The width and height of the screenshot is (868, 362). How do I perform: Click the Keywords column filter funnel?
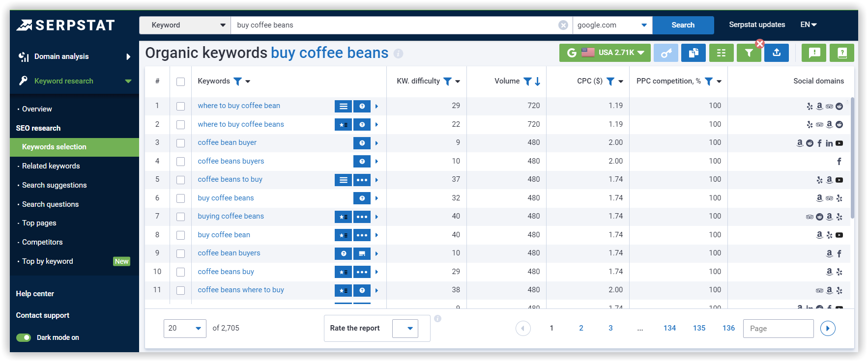(237, 81)
